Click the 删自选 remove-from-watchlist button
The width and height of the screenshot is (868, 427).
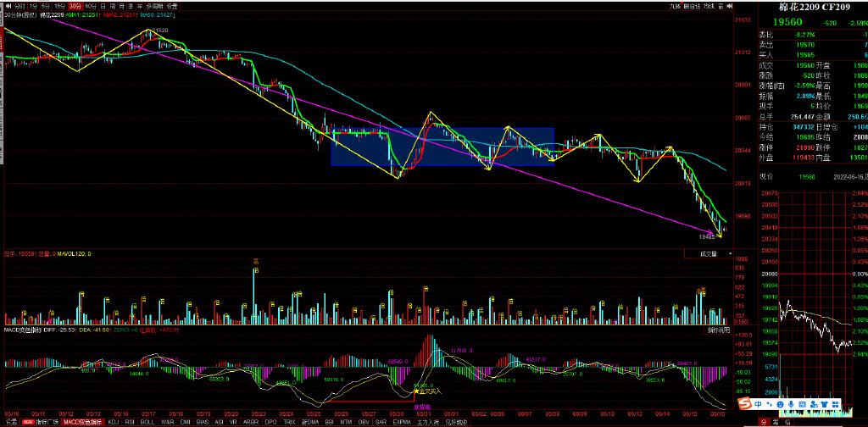[692, 6]
